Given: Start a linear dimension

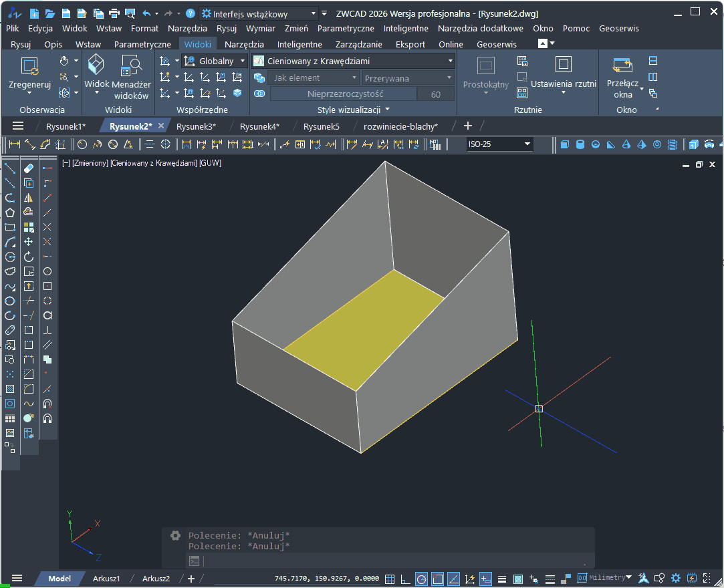Looking at the screenshot, I should (15, 144).
